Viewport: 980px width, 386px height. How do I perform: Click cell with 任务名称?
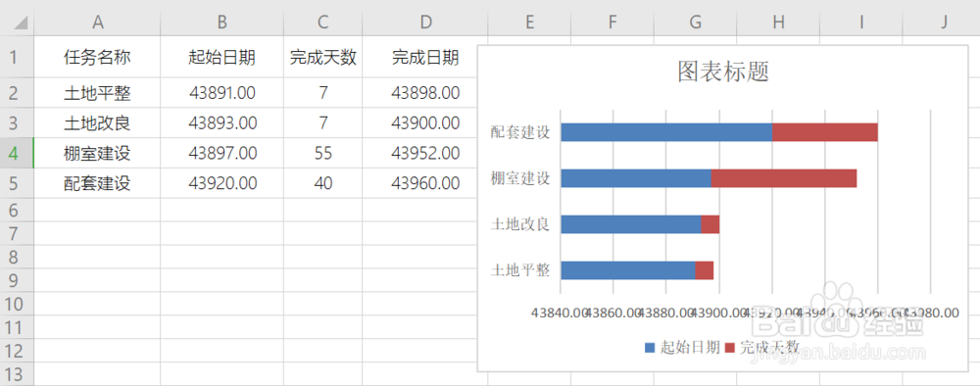(97, 57)
